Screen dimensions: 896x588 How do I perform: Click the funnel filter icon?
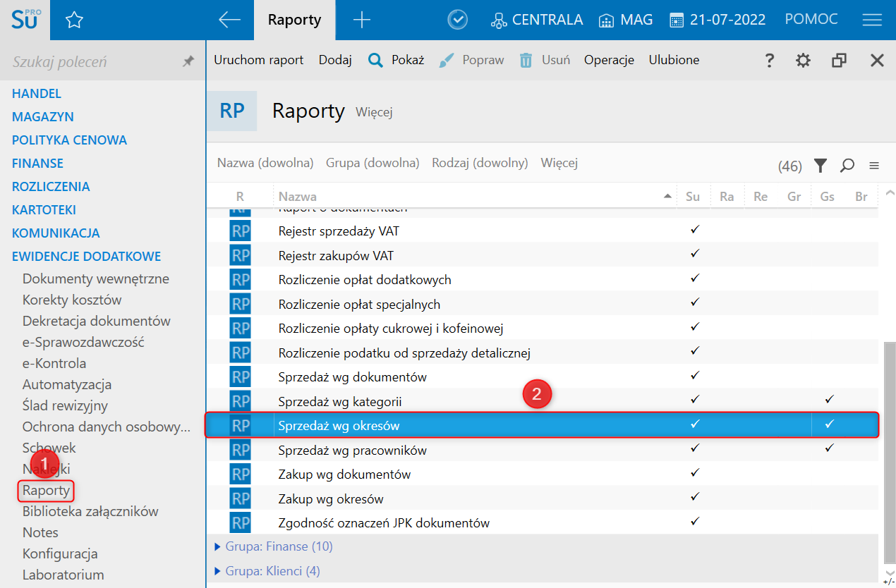tap(820, 166)
